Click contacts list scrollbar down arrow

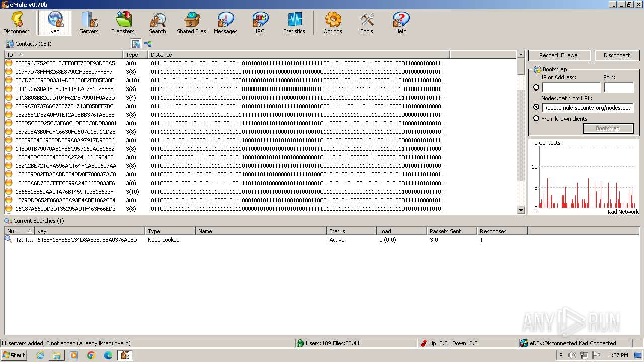521,210
